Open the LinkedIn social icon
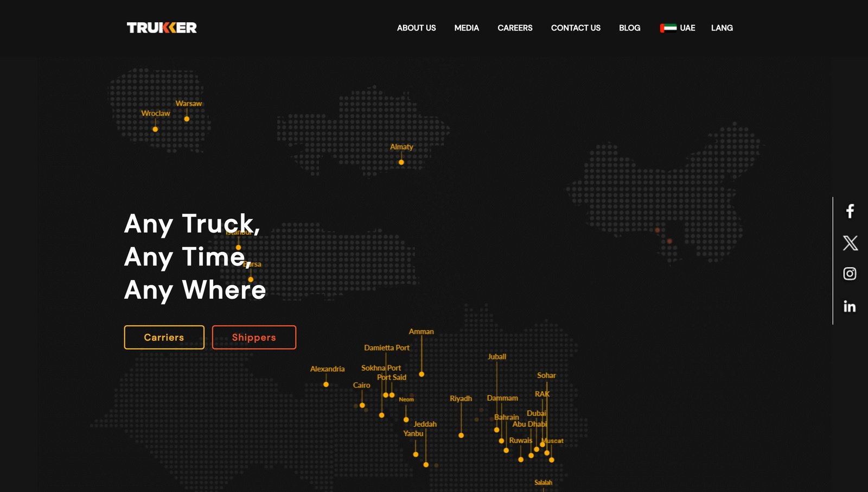Viewport: 868px width, 492px height. [850, 307]
